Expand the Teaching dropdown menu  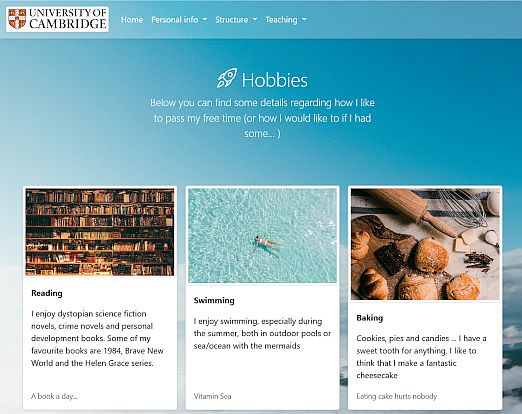(x=286, y=20)
